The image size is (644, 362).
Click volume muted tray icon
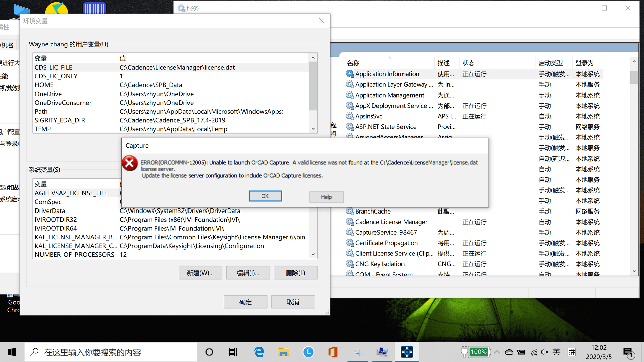[x=544, y=352]
